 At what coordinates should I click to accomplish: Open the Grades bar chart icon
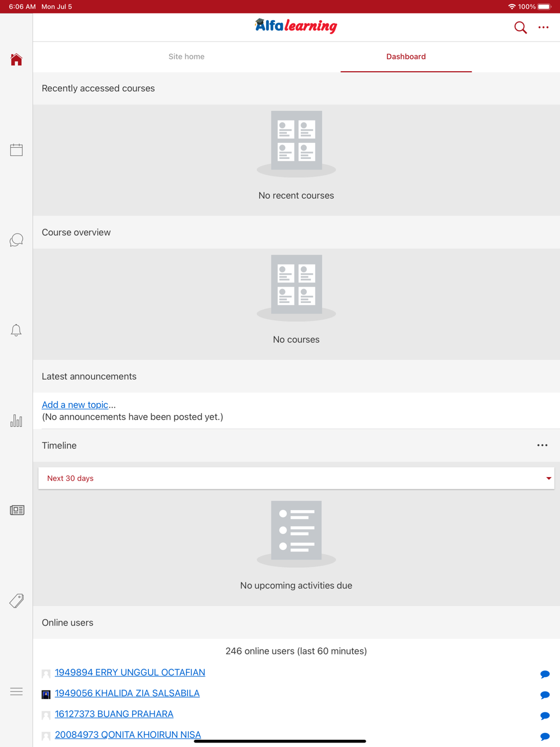16,421
